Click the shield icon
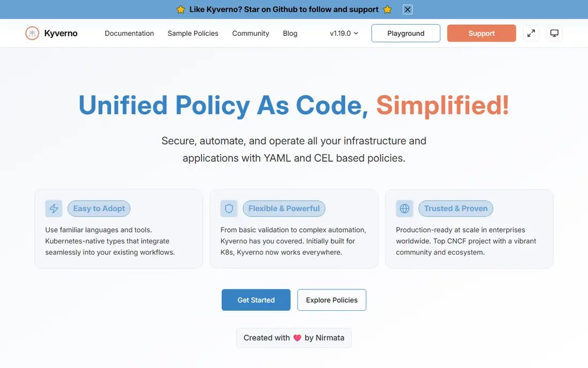Viewport: 588px width, 368px height. pyautogui.click(x=229, y=209)
